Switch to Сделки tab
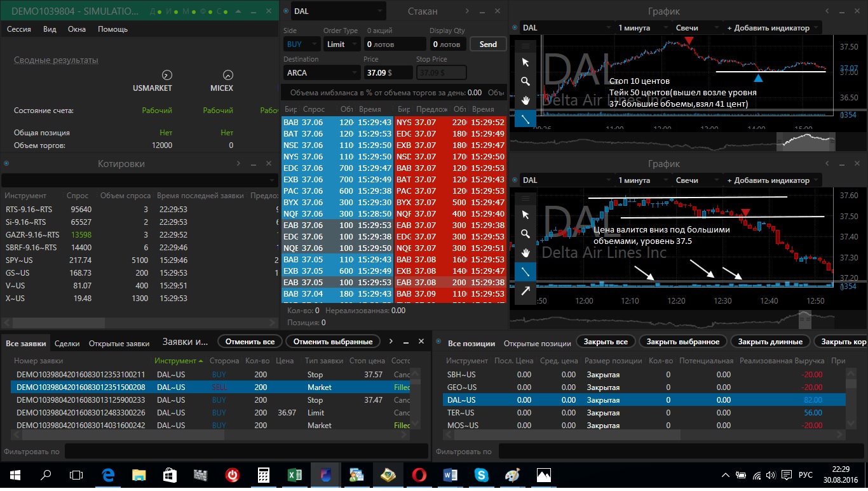868x491 pixels. [67, 343]
